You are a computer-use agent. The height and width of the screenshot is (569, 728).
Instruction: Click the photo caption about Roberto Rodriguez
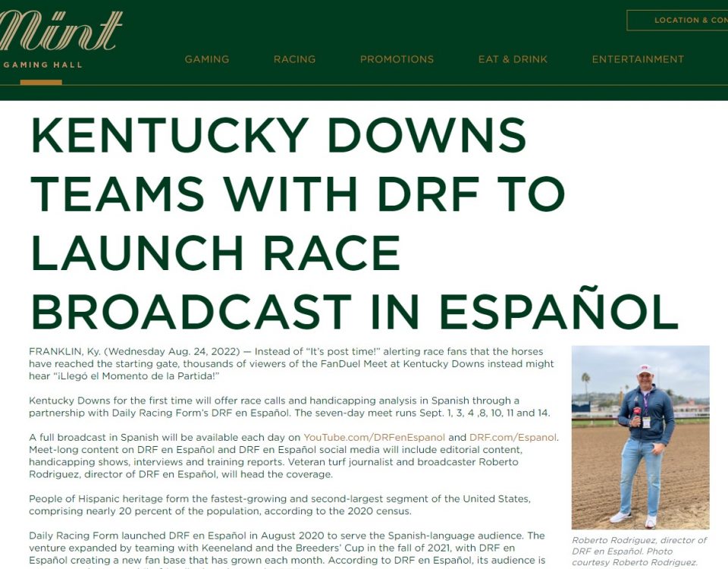point(639,552)
